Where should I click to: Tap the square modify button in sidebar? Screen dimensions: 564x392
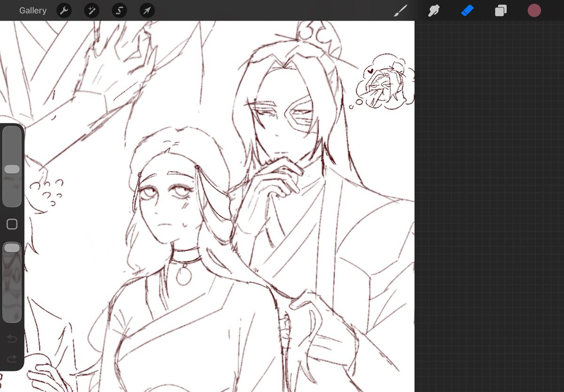[12, 224]
